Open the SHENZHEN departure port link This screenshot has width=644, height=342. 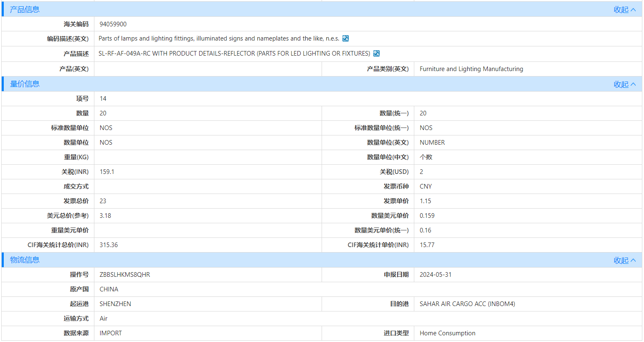coord(115,304)
